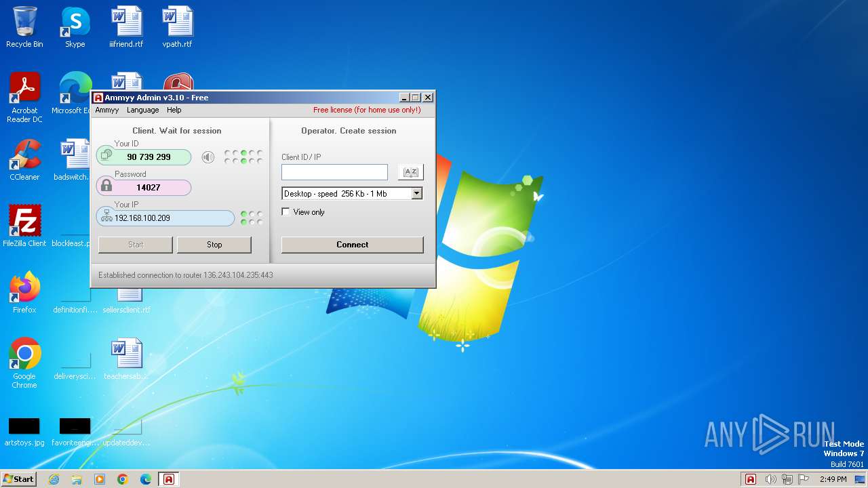868x488 pixels.
Task: Click the Show desktop button on the taskbar
Action: 861,479
